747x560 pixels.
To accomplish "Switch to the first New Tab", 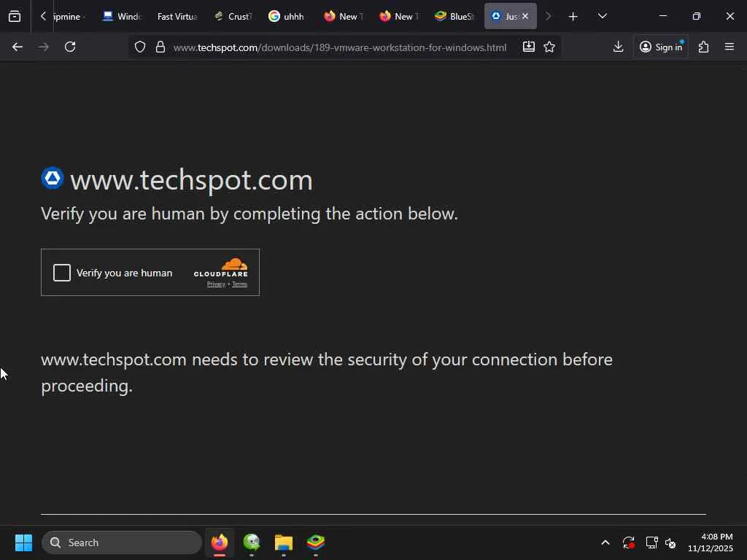I will point(344,16).
